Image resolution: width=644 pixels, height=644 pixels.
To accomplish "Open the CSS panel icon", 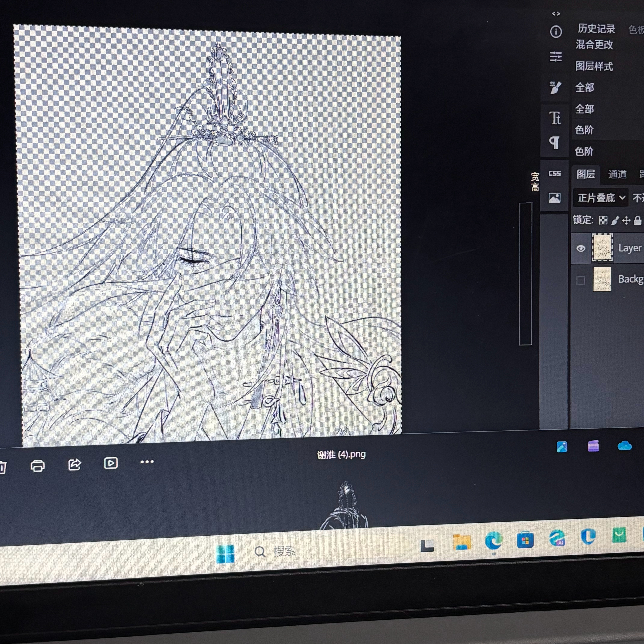I will pyautogui.click(x=555, y=173).
